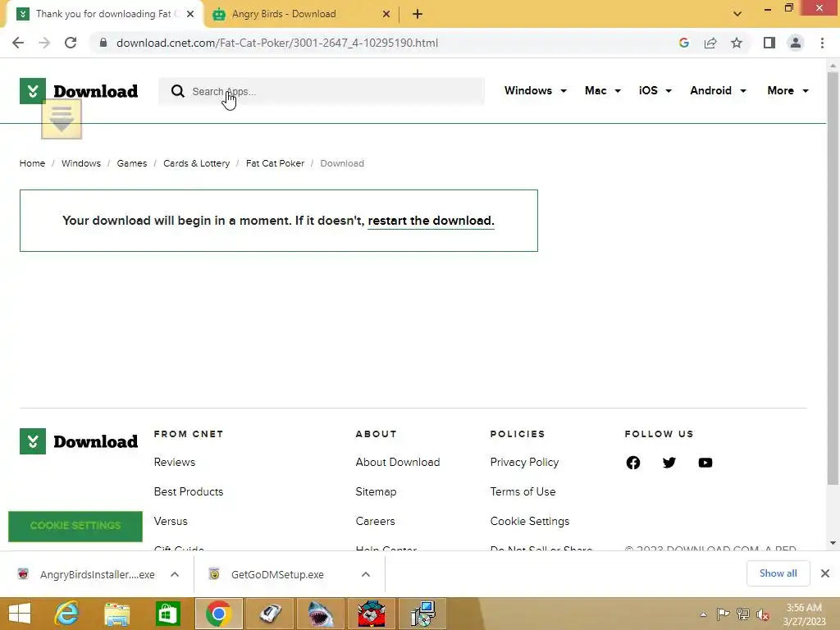Screen dimensions: 840x630
Task: Click restart the download link
Action: pos(431,221)
